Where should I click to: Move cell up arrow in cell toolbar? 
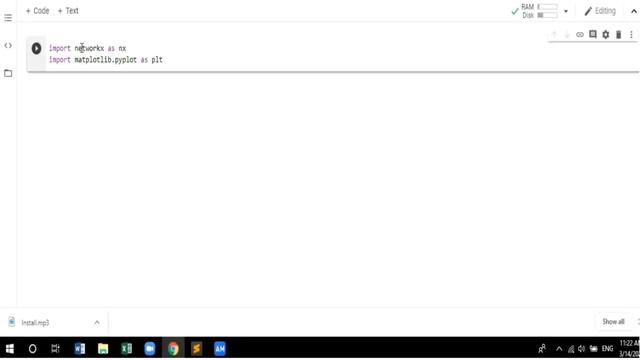tap(554, 35)
